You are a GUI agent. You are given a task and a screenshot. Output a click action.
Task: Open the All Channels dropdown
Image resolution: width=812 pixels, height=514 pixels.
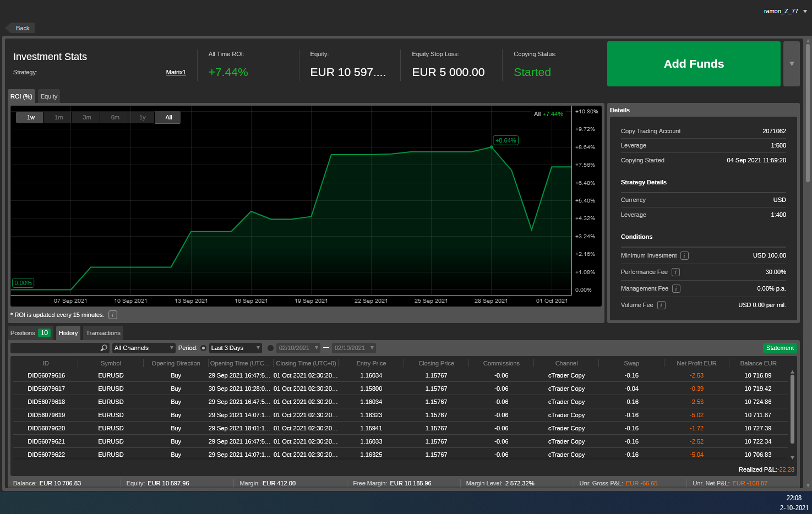coord(144,348)
